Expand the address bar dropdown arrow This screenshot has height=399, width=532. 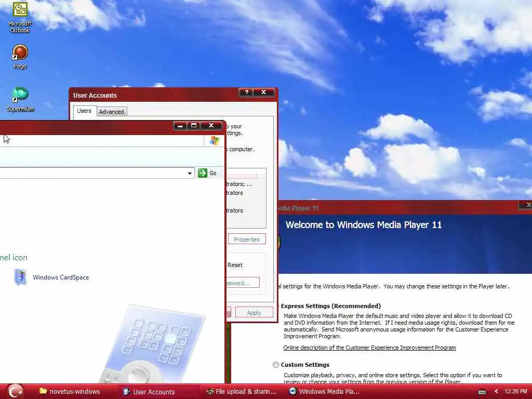tap(190, 173)
